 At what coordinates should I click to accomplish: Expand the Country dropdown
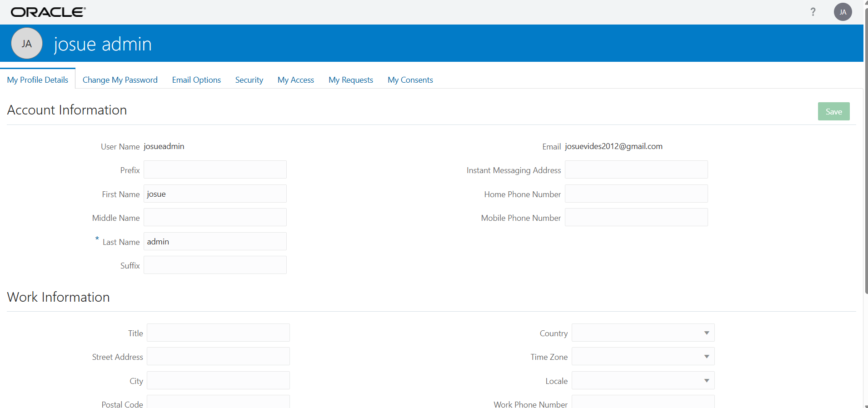tap(643, 333)
